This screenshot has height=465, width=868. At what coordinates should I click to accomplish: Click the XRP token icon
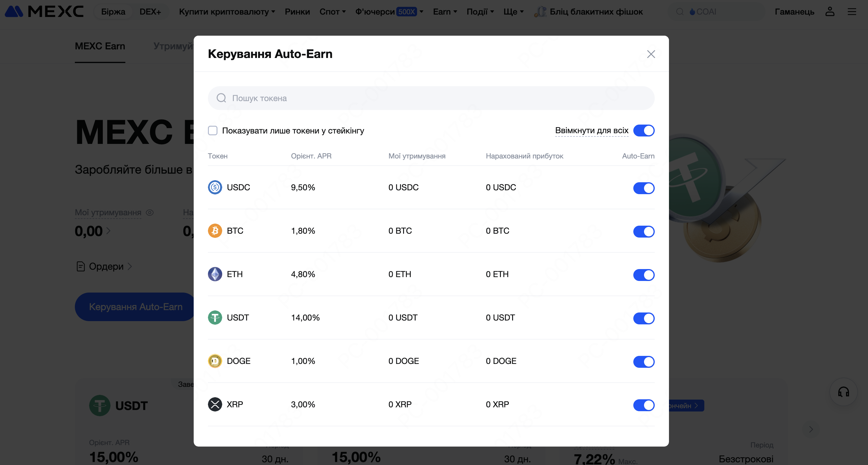215,405
